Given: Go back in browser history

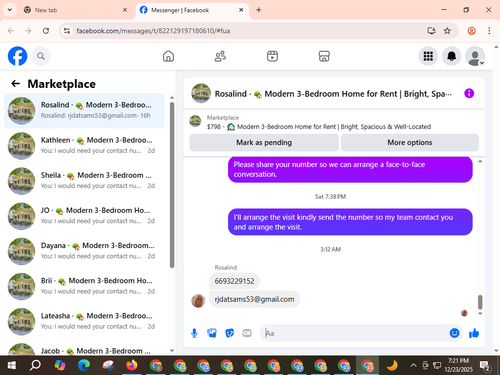Looking at the screenshot, I should tap(11, 31).
